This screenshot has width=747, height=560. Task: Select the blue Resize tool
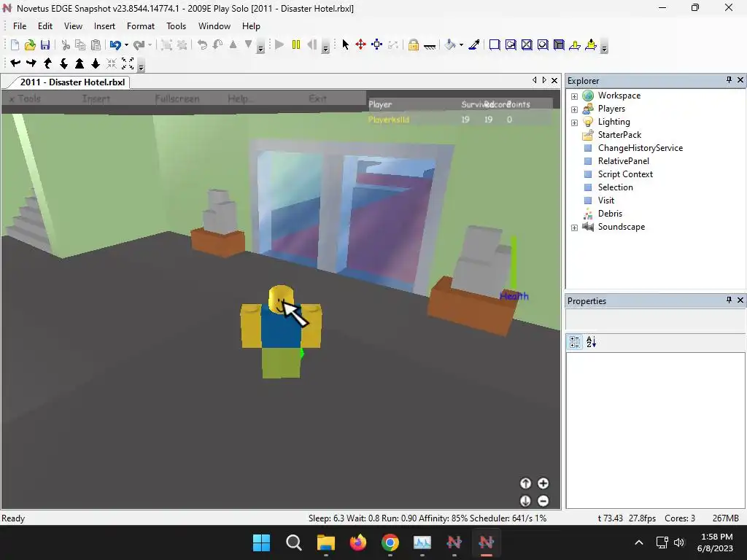377,44
